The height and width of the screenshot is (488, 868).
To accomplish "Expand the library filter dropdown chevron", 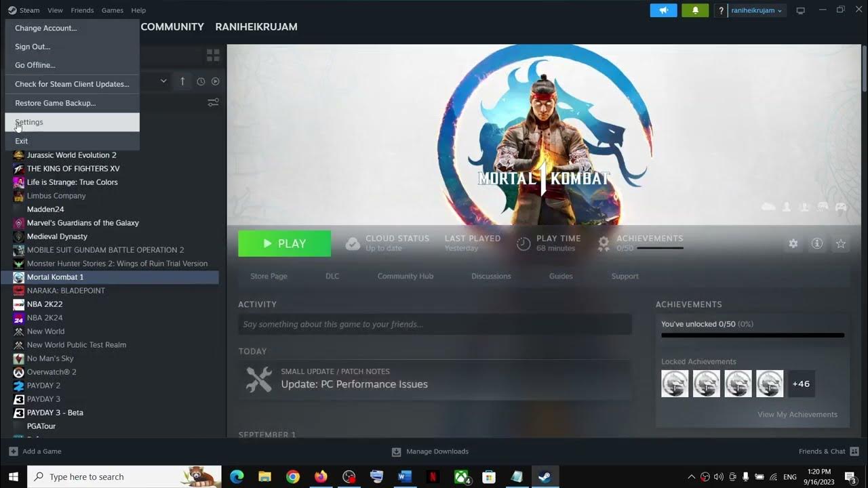I will click(x=163, y=81).
